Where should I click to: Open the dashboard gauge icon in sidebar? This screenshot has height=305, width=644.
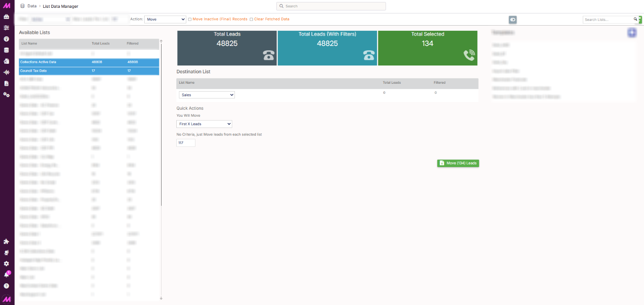7,39
